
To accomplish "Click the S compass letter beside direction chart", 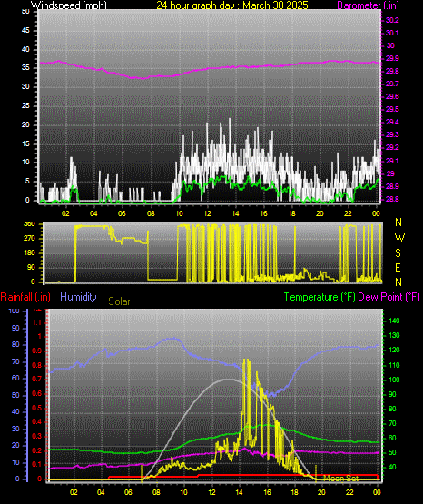I will pyautogui.click(x=398, y=253).
